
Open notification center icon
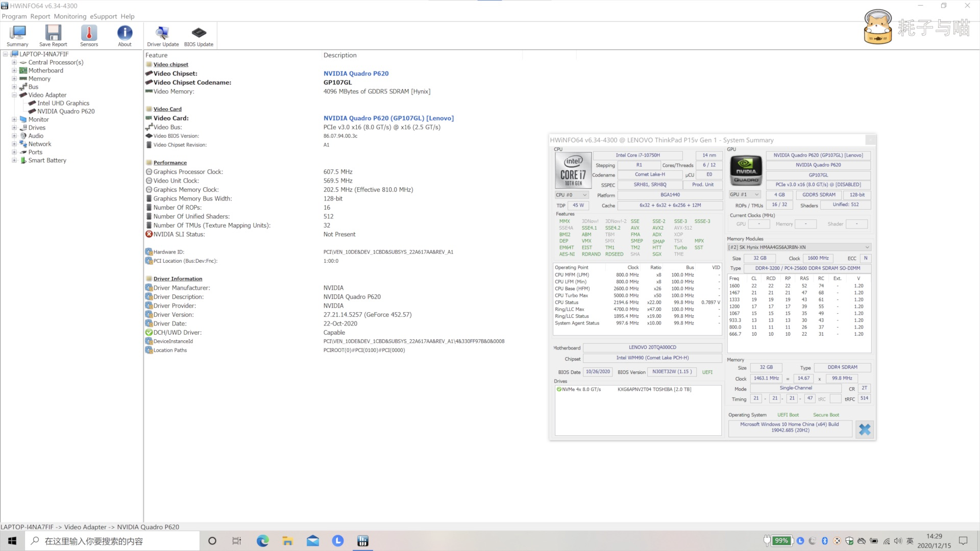963,541
